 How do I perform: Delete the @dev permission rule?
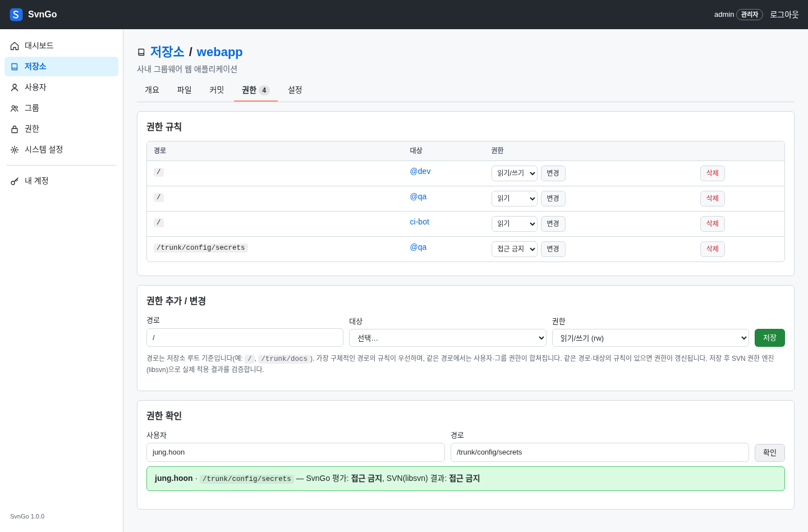pyautogui.click(x=713, y=173)
